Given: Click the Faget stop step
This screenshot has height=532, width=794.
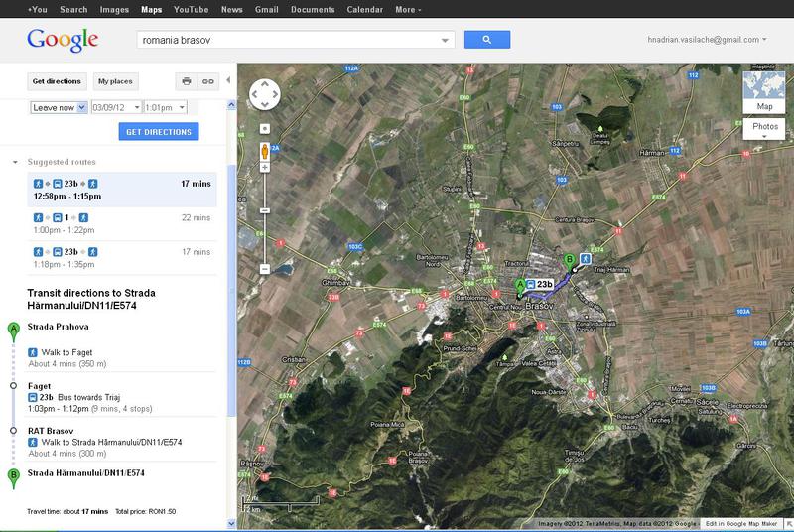Looking at the screenshot, I should pyautogui.click(x=39, y=386).
